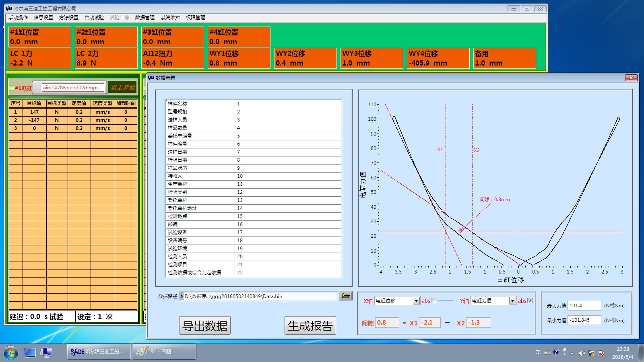Open the Windows Start menu orb
Image resolution: width=644 pixels, height=362 pixels.
pos(11,352)
